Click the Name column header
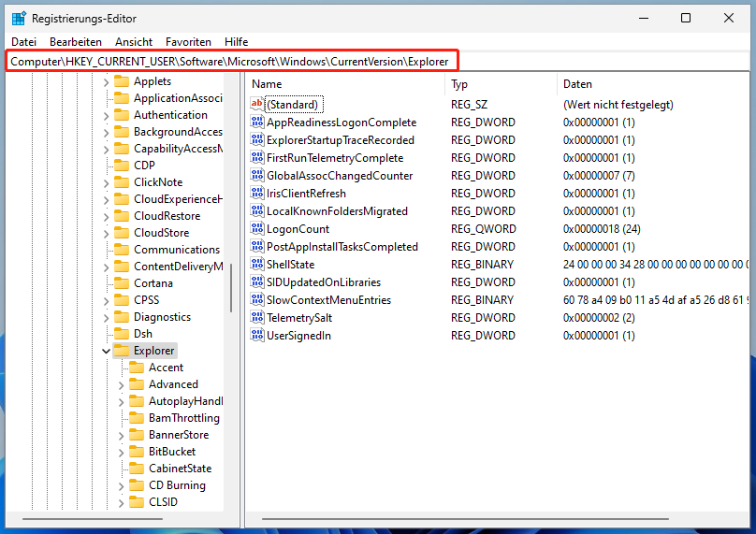This screenshot has width=756, height=534. pos(345,84)
